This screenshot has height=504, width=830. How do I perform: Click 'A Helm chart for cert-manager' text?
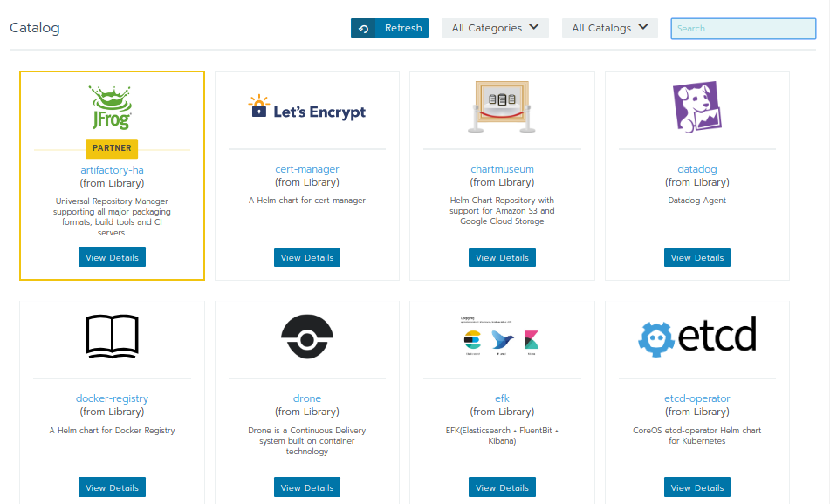point(307,201)
